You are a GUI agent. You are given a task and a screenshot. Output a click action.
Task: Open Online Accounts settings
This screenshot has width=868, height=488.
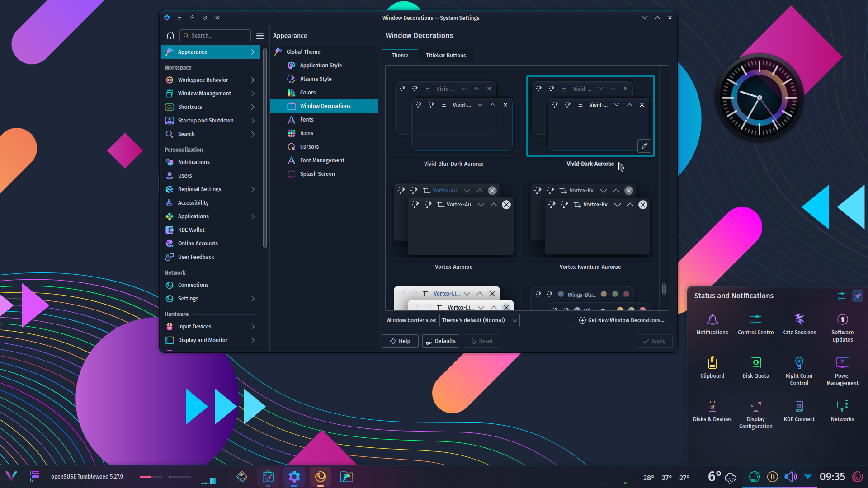[x=210, y=244]
